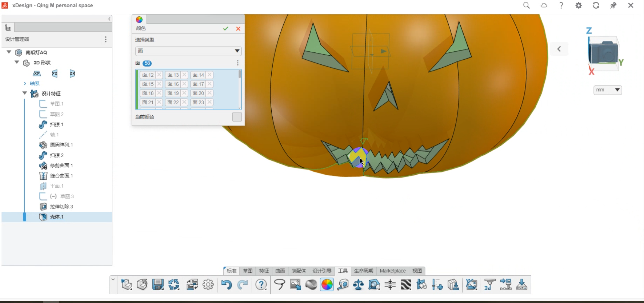Select the ZX plane icon

(x=72, y=73)
